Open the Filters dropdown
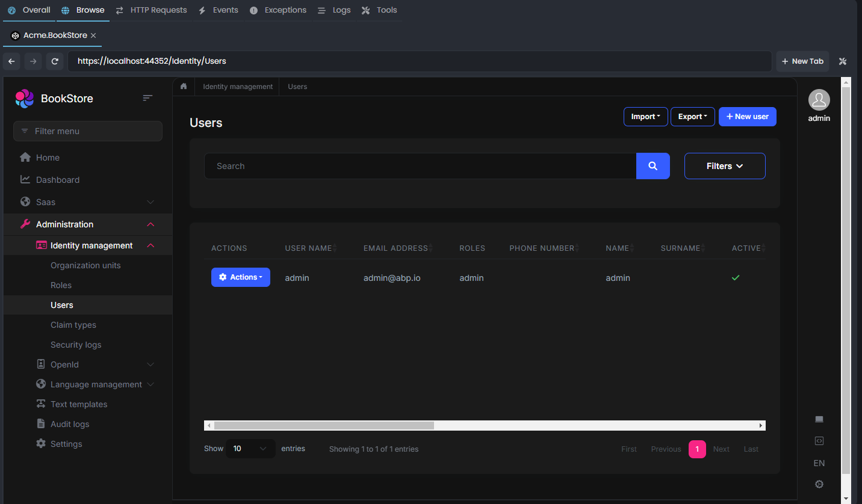This screenshot has height=504, width=862. coord(724,165)
